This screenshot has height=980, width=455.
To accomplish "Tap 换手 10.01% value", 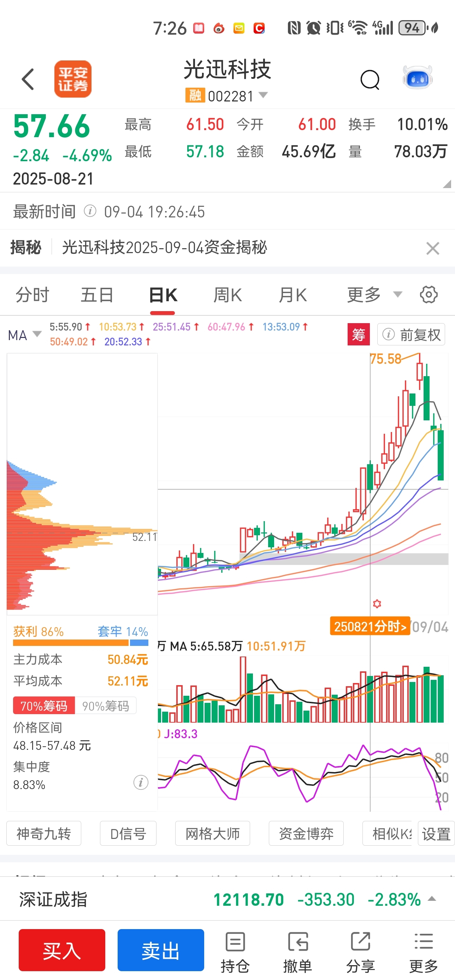I will (422, 124).
